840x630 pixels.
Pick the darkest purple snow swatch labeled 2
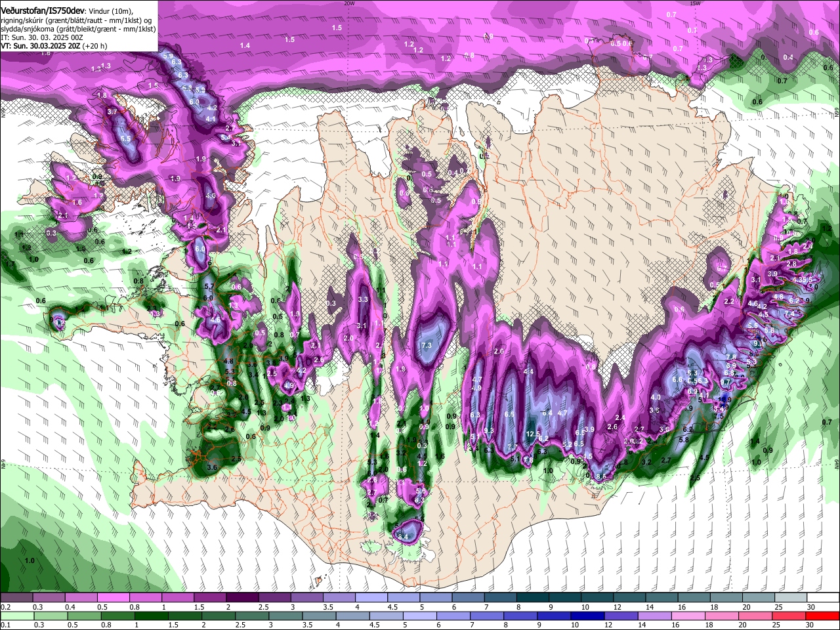tap(242, 598)
